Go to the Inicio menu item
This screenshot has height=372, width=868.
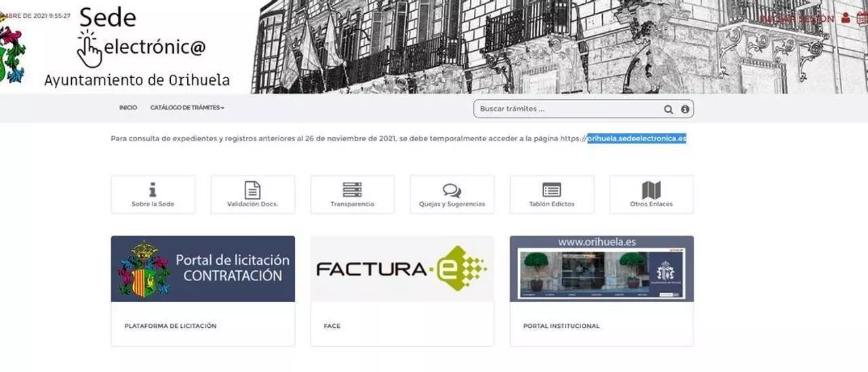pos(127,108)
